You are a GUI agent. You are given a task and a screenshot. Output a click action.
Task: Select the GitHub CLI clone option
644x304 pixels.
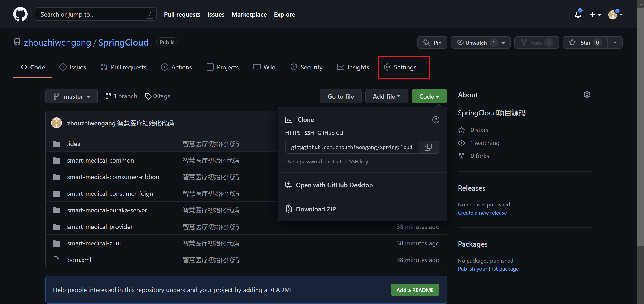[x=330, y=133]
